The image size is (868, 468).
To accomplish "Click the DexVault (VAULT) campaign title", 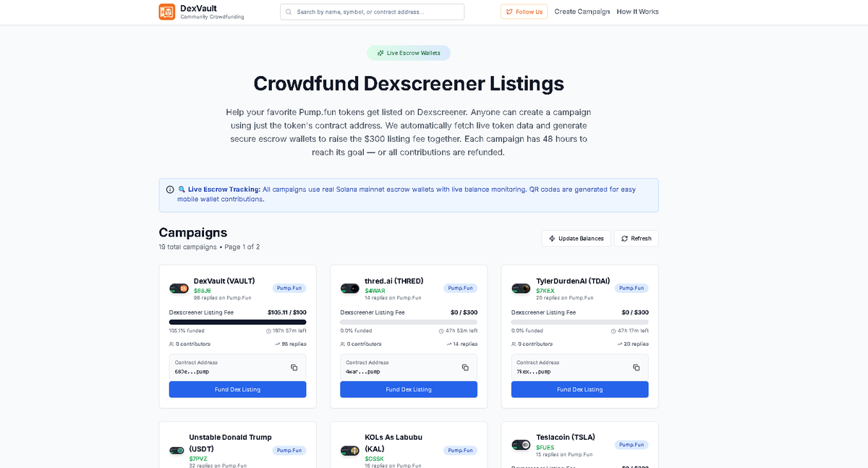I will [x=224, y=281].
